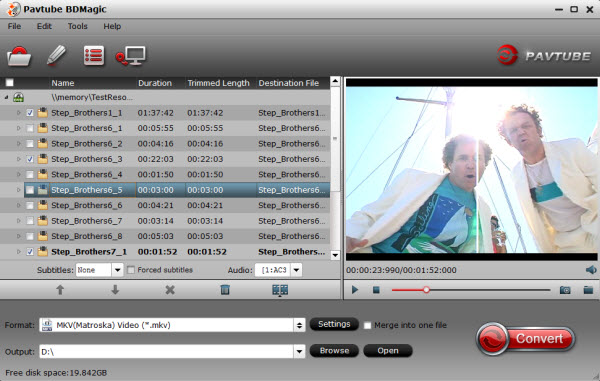Click the Pavtube BDMagic title bar app icon

[x=13, y=9]
